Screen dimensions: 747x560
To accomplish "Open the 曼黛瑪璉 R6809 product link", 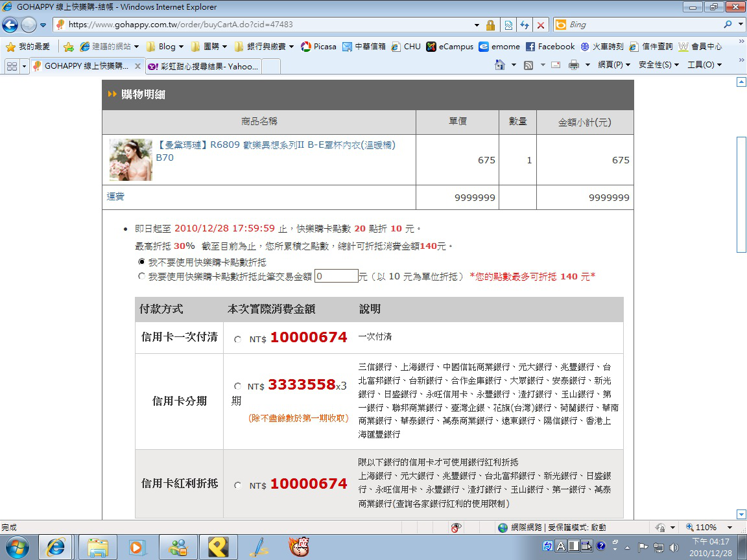I will tap(276, 151).
